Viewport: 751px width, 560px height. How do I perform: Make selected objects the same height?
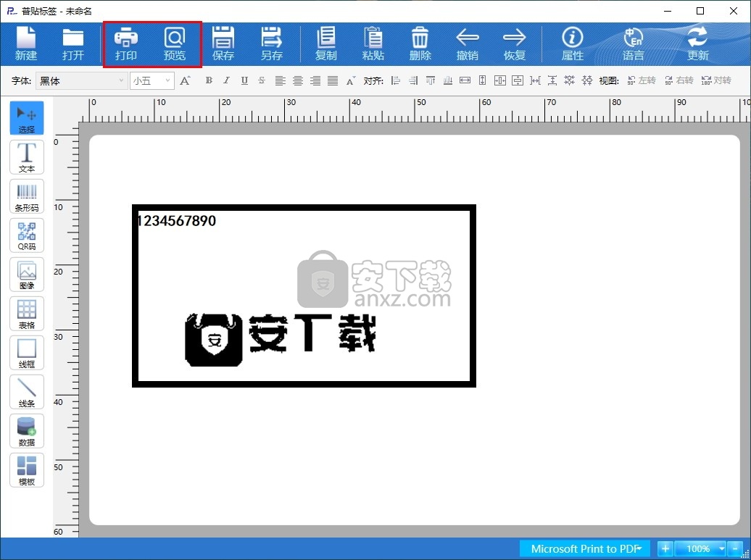tap(482, 80)
